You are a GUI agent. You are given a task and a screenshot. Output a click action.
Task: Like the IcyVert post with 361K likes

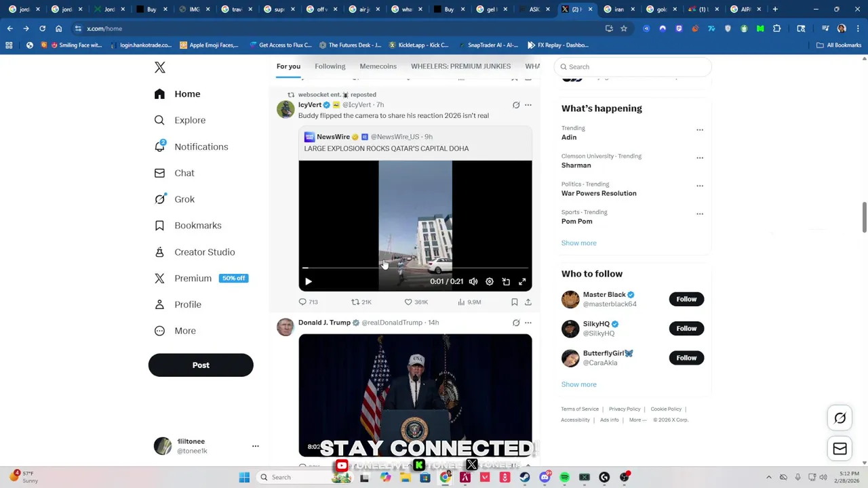click(416, 302)
